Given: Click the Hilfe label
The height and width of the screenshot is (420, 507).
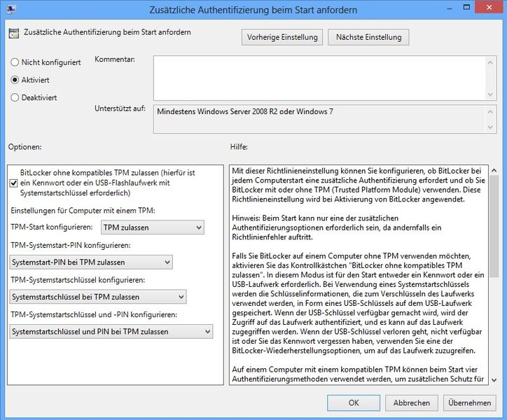Looking at the screenshot, I should [x=239, y=147].
